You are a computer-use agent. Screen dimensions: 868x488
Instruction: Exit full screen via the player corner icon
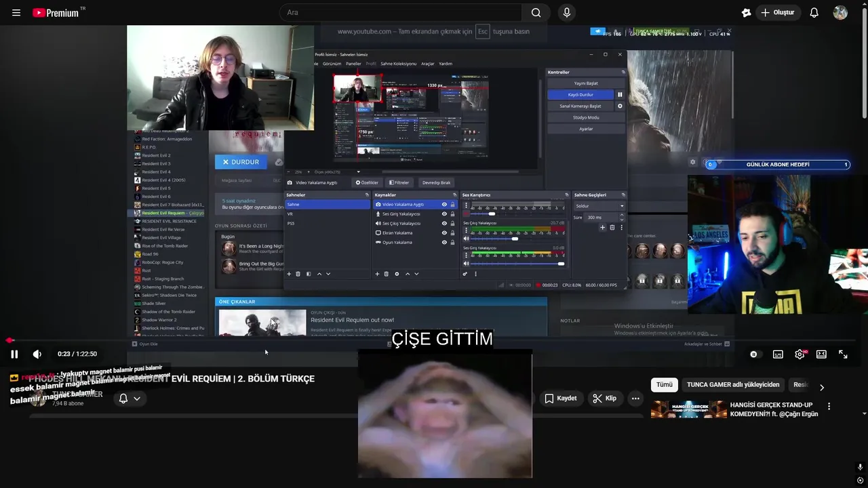(843, 354)
